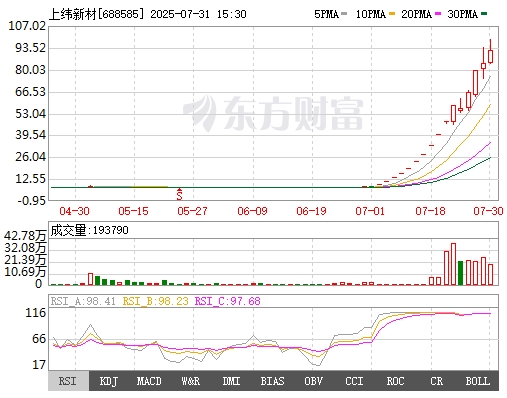
Task: Switch to the KDJ indicator tab
Action: [x=109, y=381]
